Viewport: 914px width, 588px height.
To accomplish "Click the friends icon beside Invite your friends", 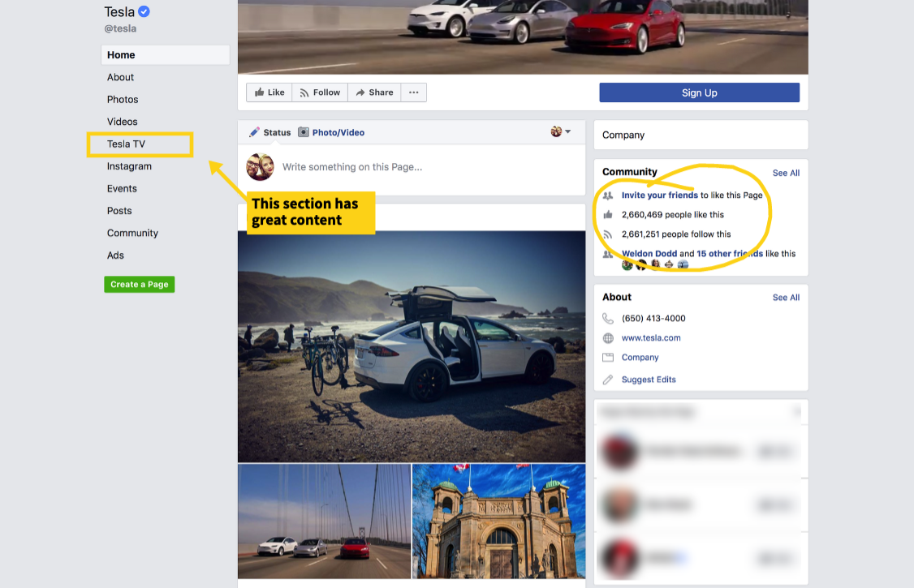I will 608,195.
